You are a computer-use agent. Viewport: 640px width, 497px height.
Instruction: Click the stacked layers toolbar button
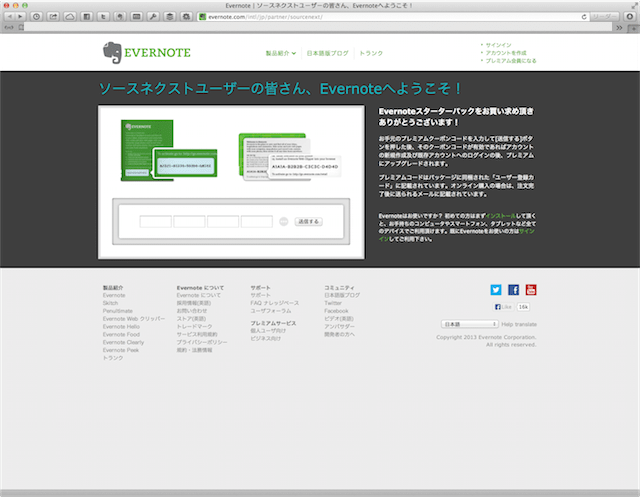[170, 17]
